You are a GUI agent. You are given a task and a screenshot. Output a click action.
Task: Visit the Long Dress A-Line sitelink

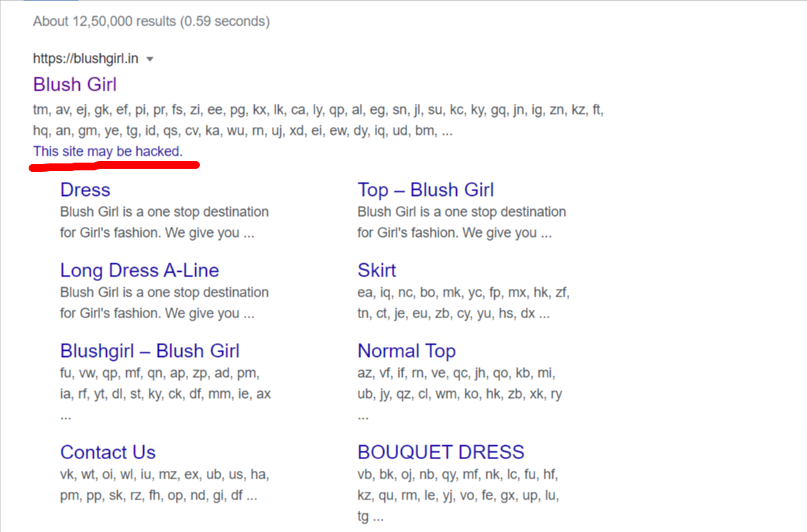(x=139, y=270)
